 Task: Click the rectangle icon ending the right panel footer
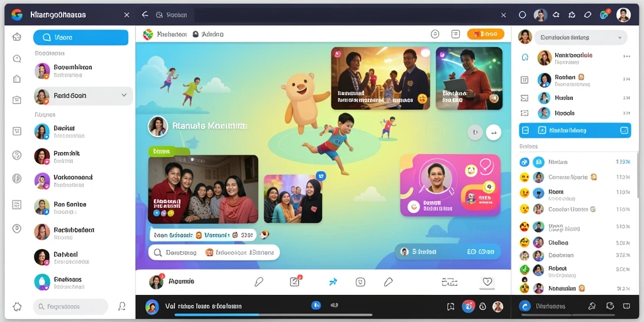point(626,306)
